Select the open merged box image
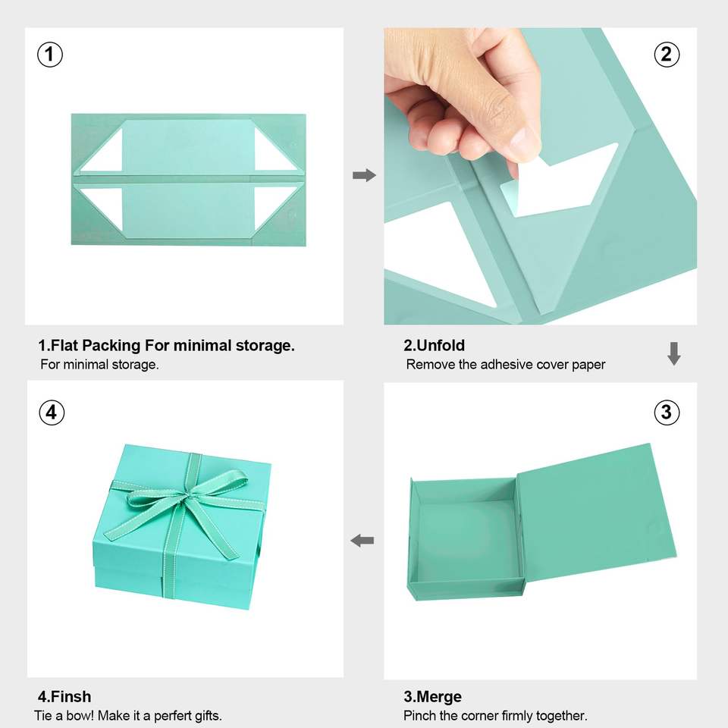The width and height of the screenshot is (728, 728). tap(541, 522)
